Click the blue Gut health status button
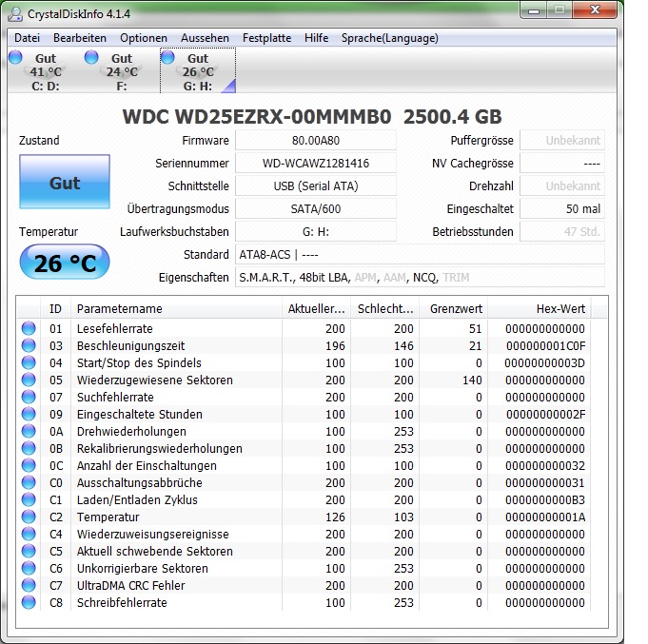 (65, 182)
